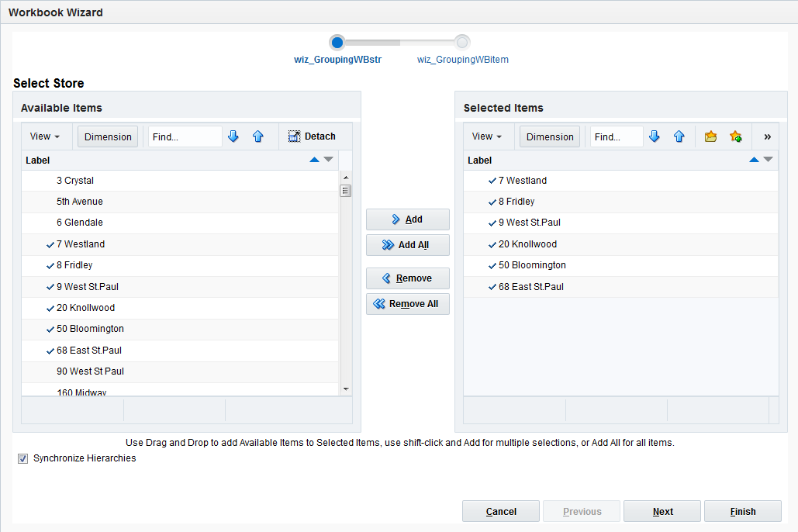Click the Finish button
The image size is (798, 532).
[x=742, y=511]
